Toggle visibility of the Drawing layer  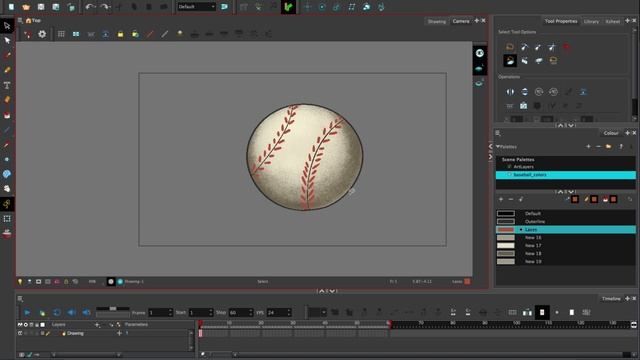20,333
